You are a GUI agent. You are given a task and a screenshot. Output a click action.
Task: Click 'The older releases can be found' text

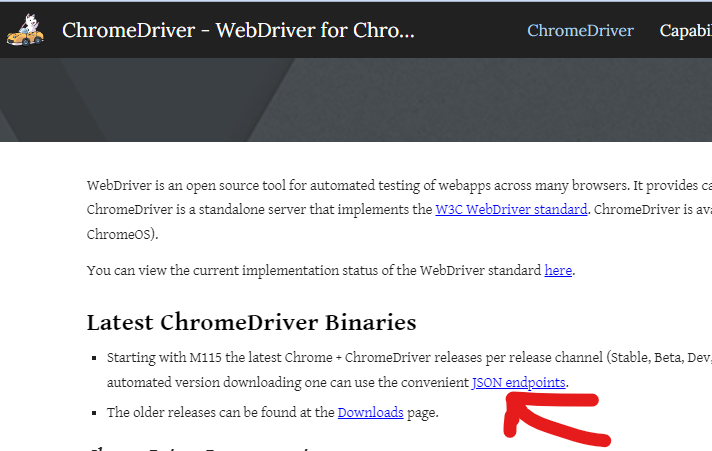(272, 412)
